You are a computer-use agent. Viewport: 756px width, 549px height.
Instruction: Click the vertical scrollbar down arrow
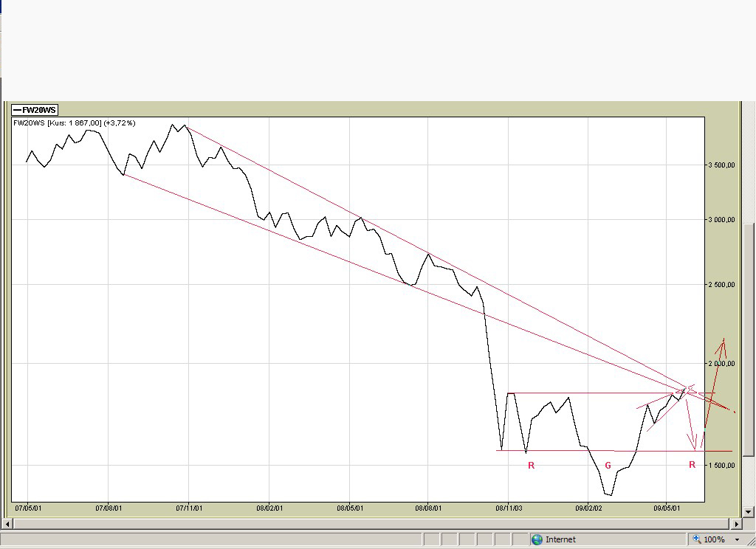pyautogui.click(x=749, y=512)
